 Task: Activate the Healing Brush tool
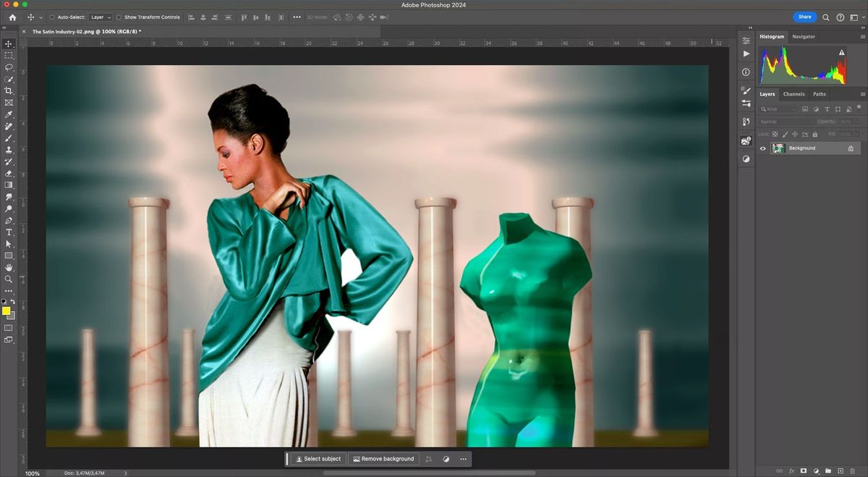pos(9,124)
